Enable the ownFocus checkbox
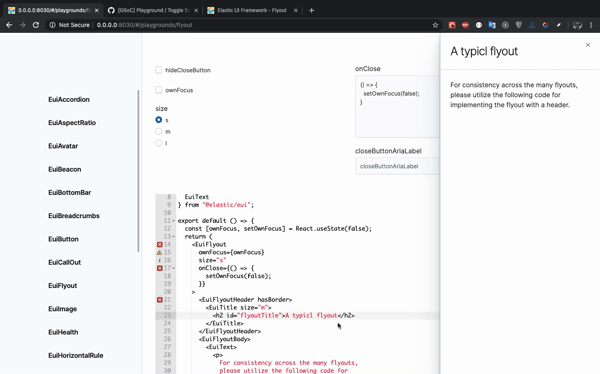Screen dimensions: 600x374 [158, 90]
